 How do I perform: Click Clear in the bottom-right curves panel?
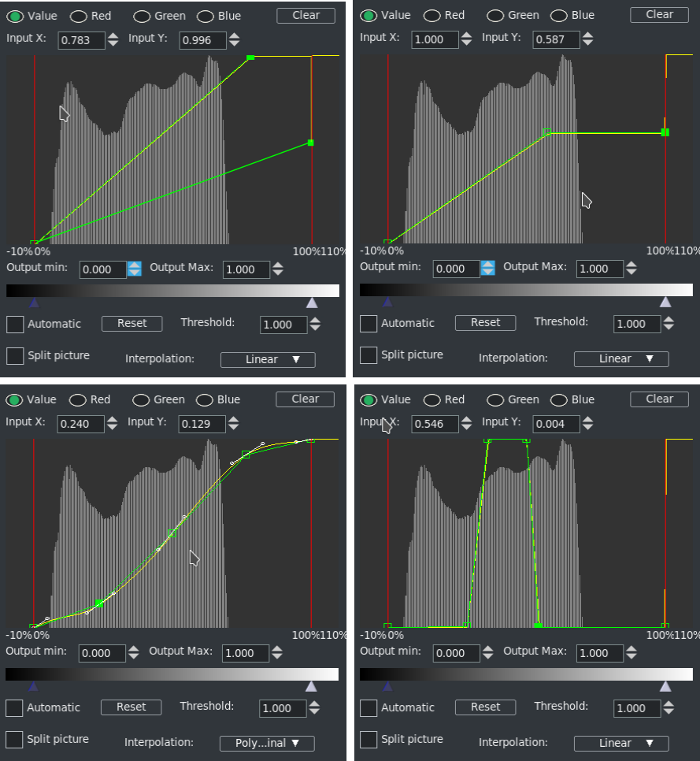[658, 399]
